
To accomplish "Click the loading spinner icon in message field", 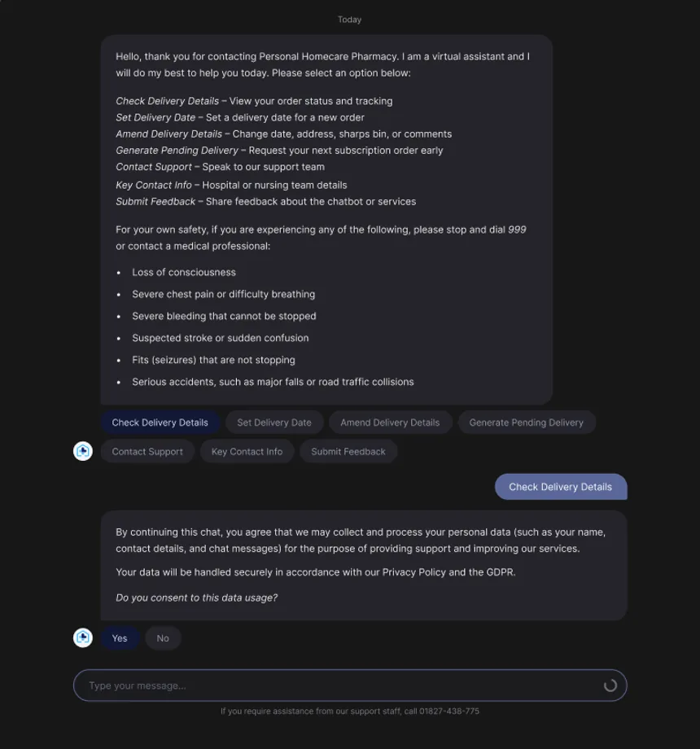I will click(610, 685).
